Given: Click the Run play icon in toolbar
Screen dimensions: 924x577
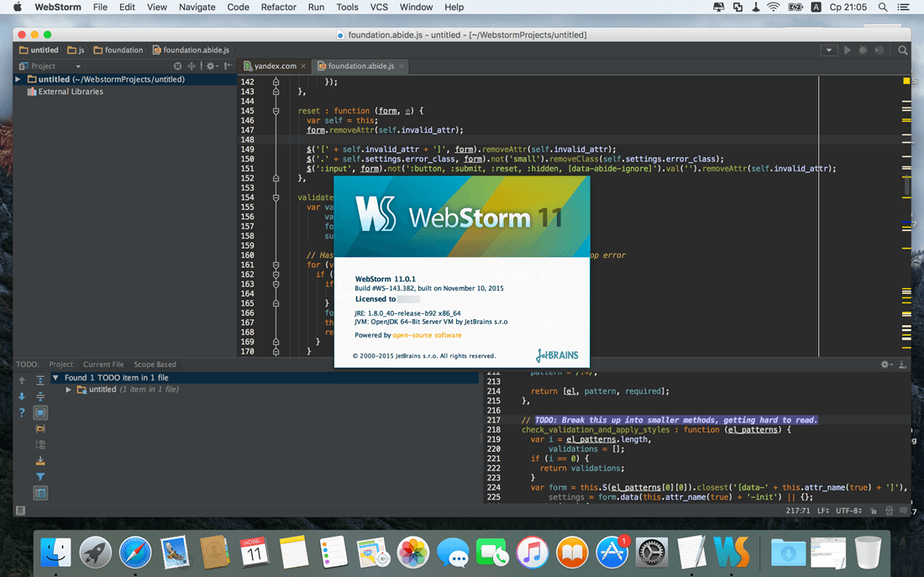Looking at the screenshot, I should pyautogui.click(x=847, y=50).
